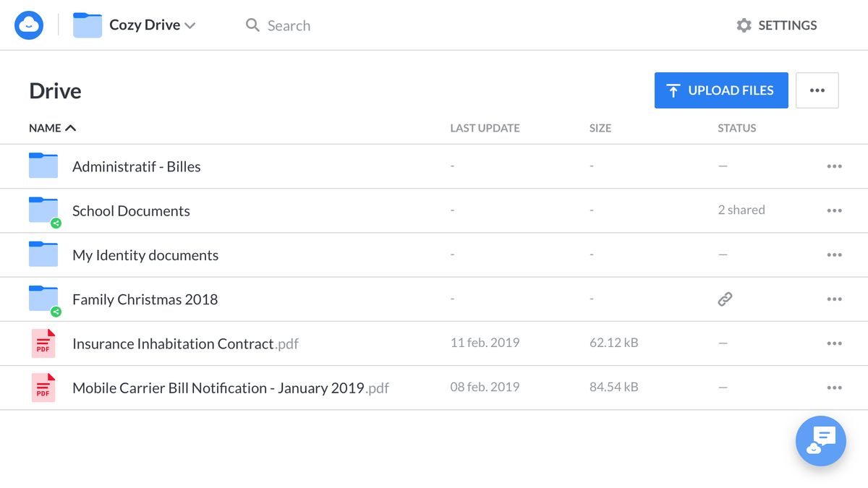Viewport: 868px width, 488px height.
Task: Open the row menu for Mobile Carrier Bill Notification
Action: point(834,387)
